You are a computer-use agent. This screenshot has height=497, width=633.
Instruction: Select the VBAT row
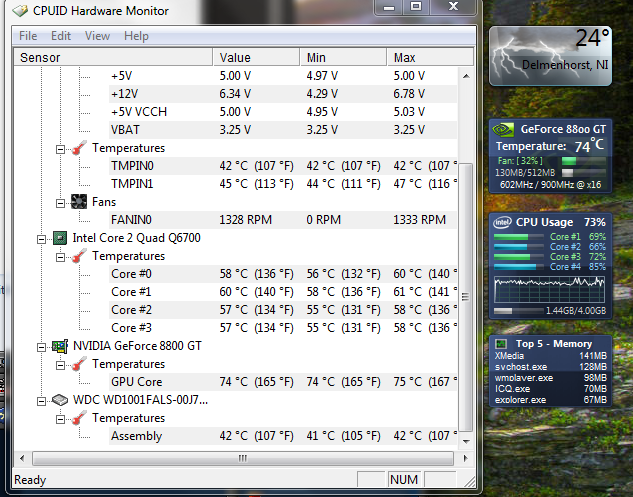(283, 130)
